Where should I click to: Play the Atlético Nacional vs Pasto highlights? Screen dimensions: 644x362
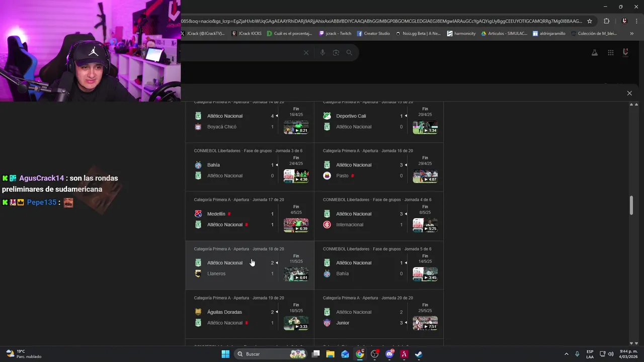(x=425, y=176)
